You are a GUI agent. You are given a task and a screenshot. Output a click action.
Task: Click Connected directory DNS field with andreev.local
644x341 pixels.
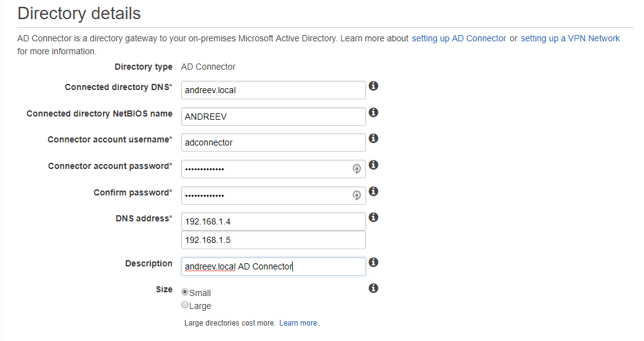click(x=273, y=90)
